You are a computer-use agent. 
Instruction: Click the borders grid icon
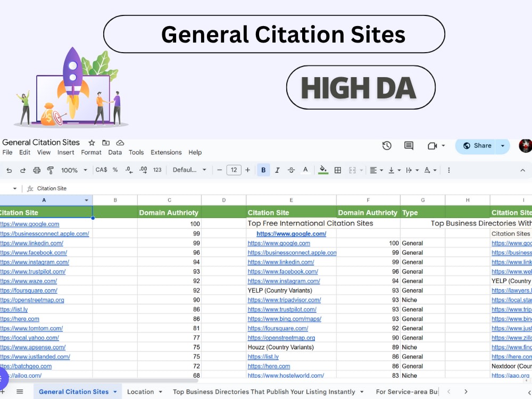(x=338, y=170)
